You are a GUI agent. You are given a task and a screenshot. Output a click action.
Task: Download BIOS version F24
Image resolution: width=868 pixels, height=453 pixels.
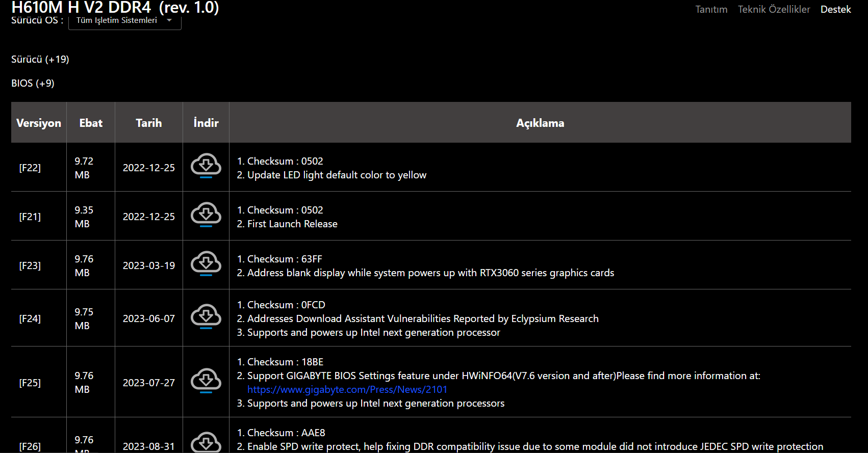click(x=206, y=316)
